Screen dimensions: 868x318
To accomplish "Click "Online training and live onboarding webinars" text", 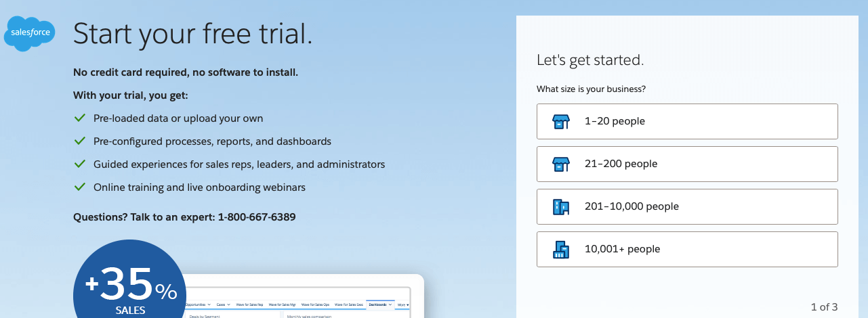I will point(200,187).
